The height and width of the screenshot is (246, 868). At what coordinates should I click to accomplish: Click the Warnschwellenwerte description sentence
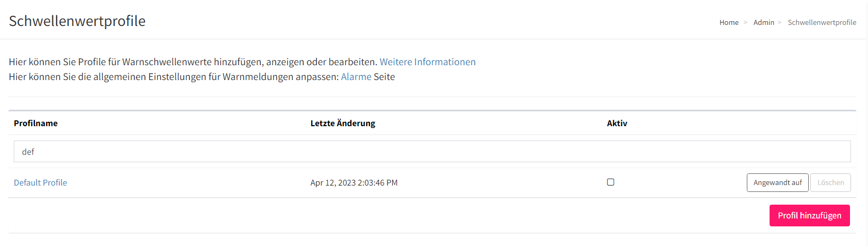[193, 62]
